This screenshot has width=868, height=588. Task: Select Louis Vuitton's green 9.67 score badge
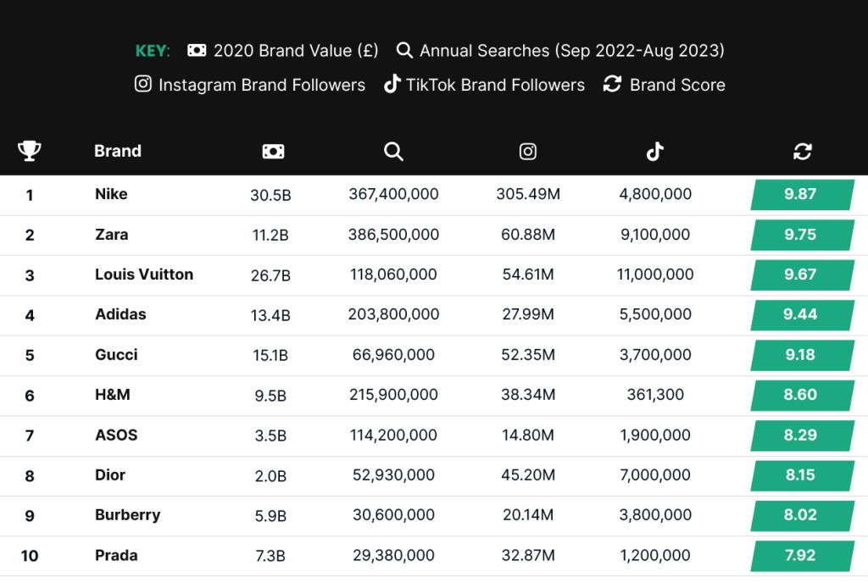pos(802,275)
